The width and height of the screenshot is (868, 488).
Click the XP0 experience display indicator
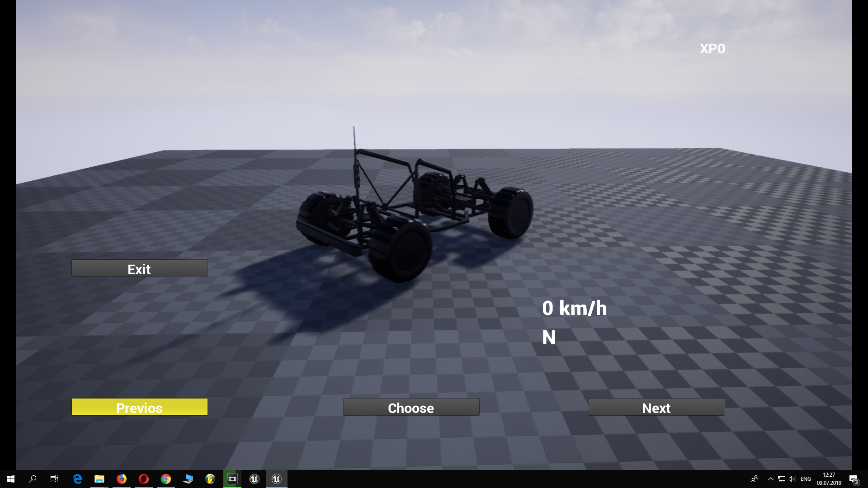coord(712,48)
